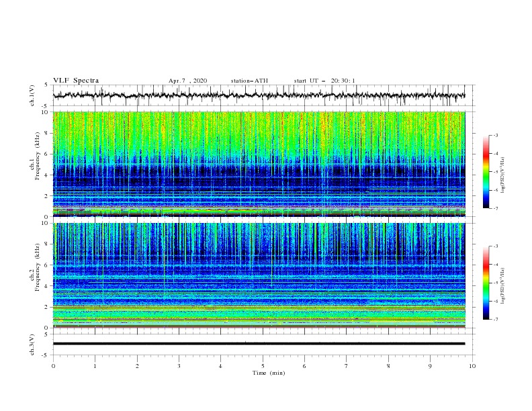Click the "5" tick on the ch.1(V) axis

point(47,85)
